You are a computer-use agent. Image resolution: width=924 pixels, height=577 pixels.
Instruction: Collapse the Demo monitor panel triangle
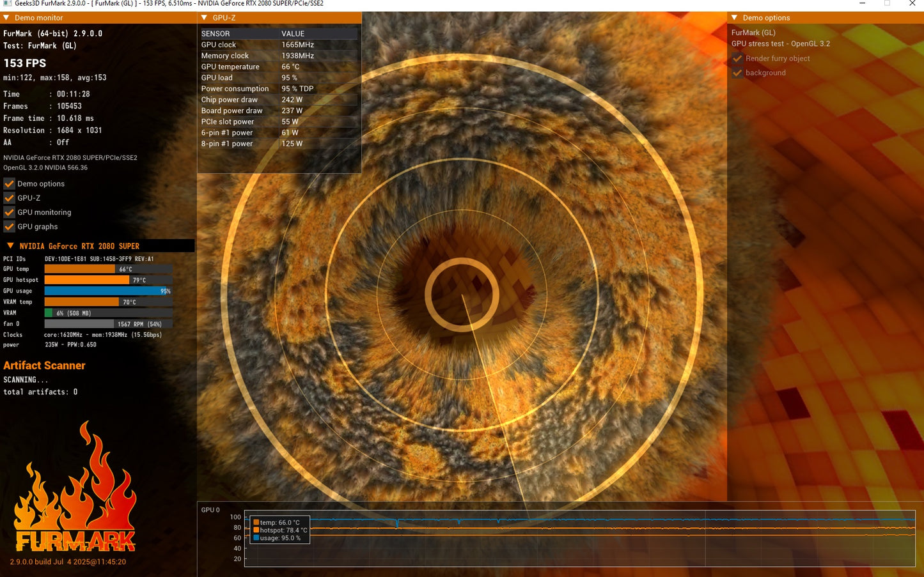[x=6, y=18]
